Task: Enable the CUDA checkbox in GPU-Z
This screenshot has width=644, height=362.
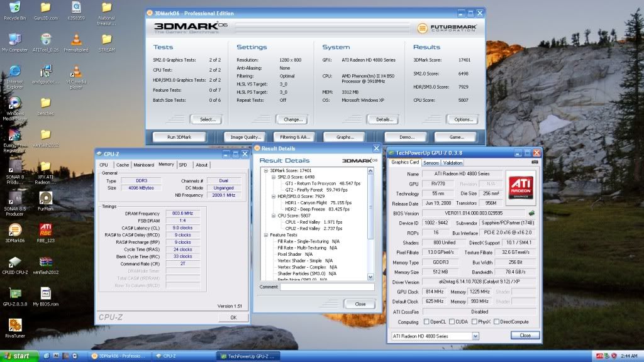Action: (x=452, y=322)
